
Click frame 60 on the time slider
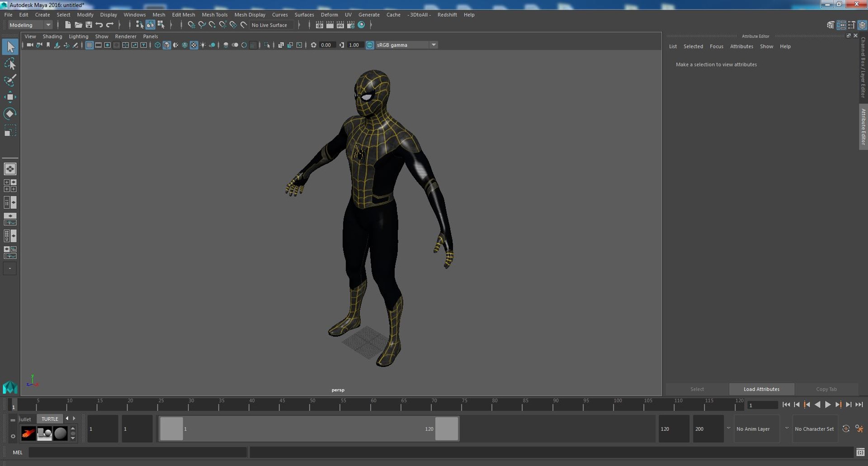pyautogui.click(x=371, y=405)
